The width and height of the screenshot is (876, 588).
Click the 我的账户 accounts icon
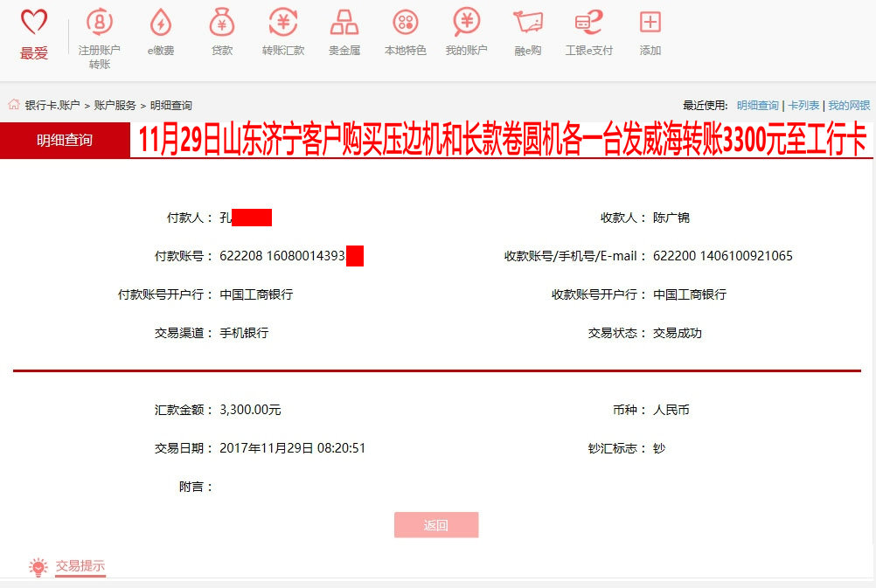coord(466,31)
